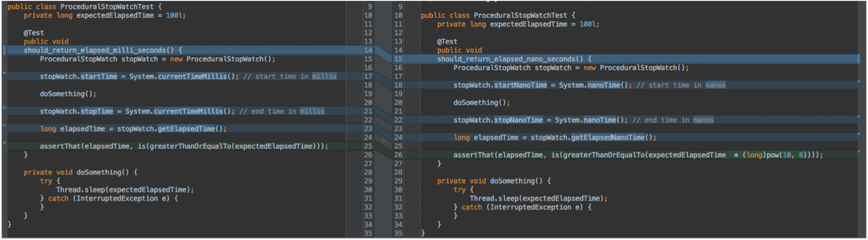Image resolution: width=868 pixels, height=240 pixels.
Task: Click 'startTime' field in the left pane
Action: coord(98,77)
